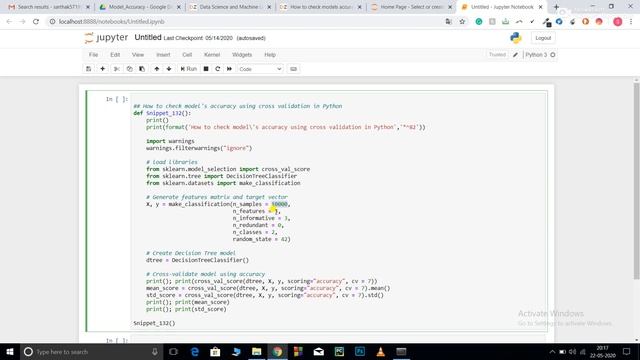Restart the kernel with the circular arrow

(218, 69)
